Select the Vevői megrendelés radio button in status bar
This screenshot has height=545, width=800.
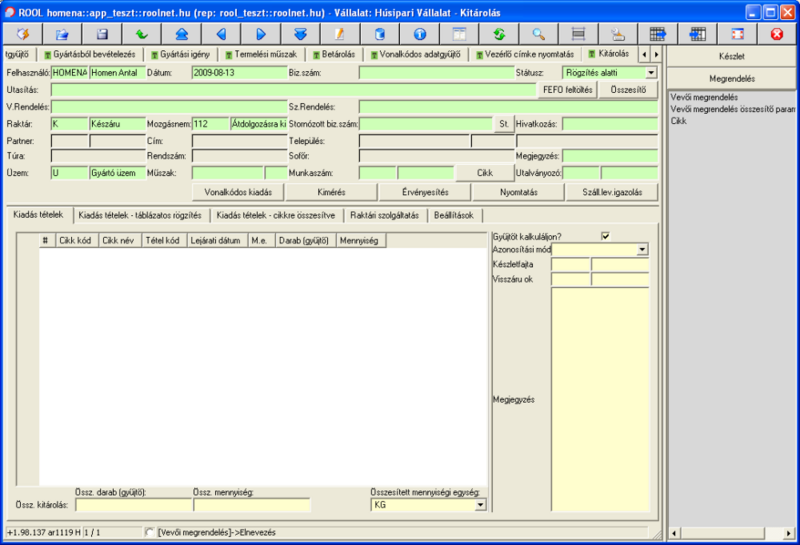coord(150,532)
